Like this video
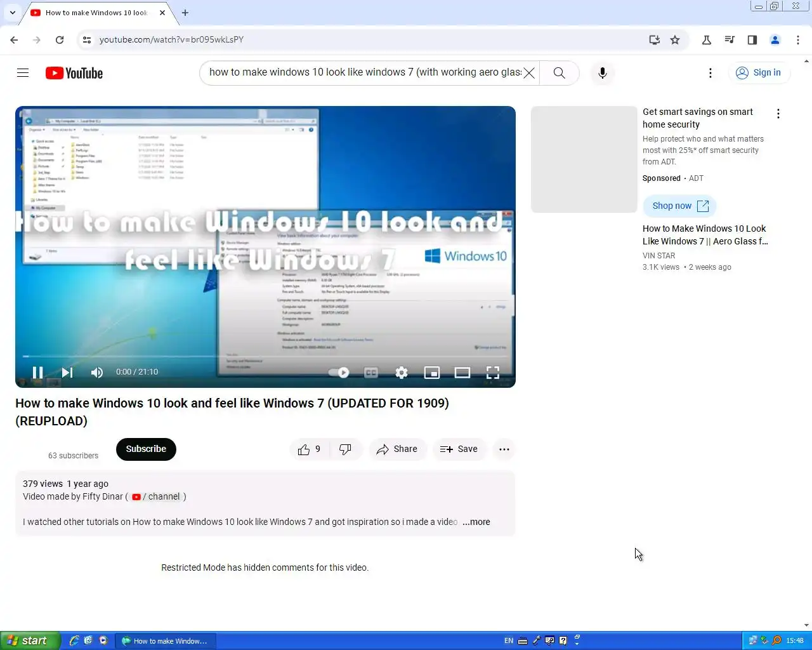This screenshot has width=812, height=650. (x=309, y=449)
